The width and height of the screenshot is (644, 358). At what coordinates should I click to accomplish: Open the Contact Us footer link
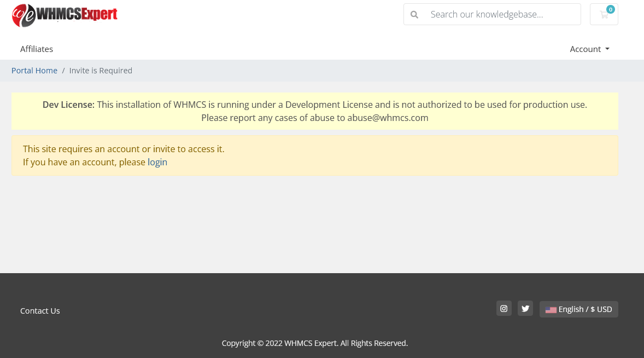(x=40, y=311)
